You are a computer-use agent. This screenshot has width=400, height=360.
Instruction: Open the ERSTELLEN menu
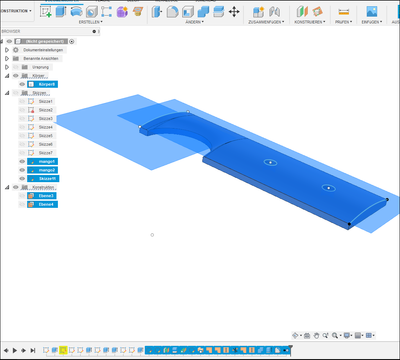pyautogui.click(x=90, y=22)
